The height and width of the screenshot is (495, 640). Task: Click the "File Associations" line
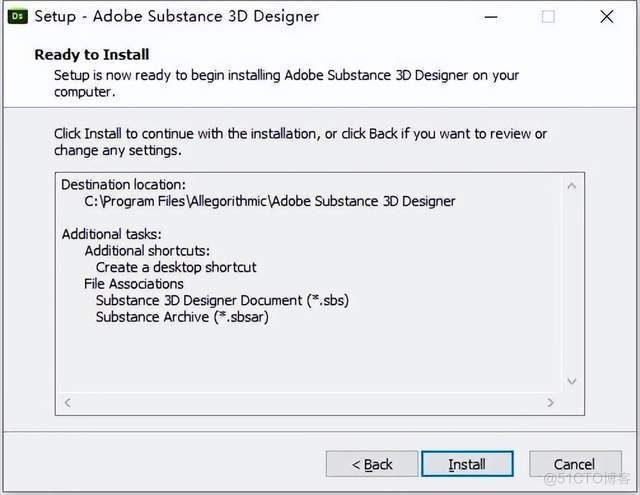pyautogui.click(x=134, y=284)
